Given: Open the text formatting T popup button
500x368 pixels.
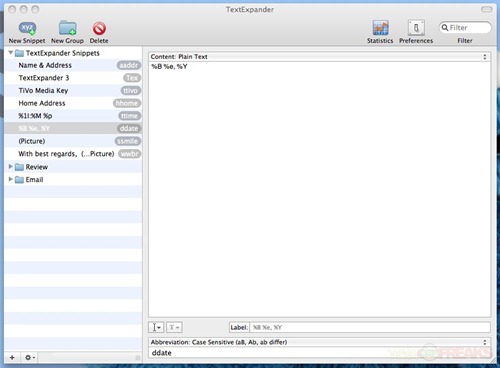Looking at the screenshot, I should click(x=174, y=327).
